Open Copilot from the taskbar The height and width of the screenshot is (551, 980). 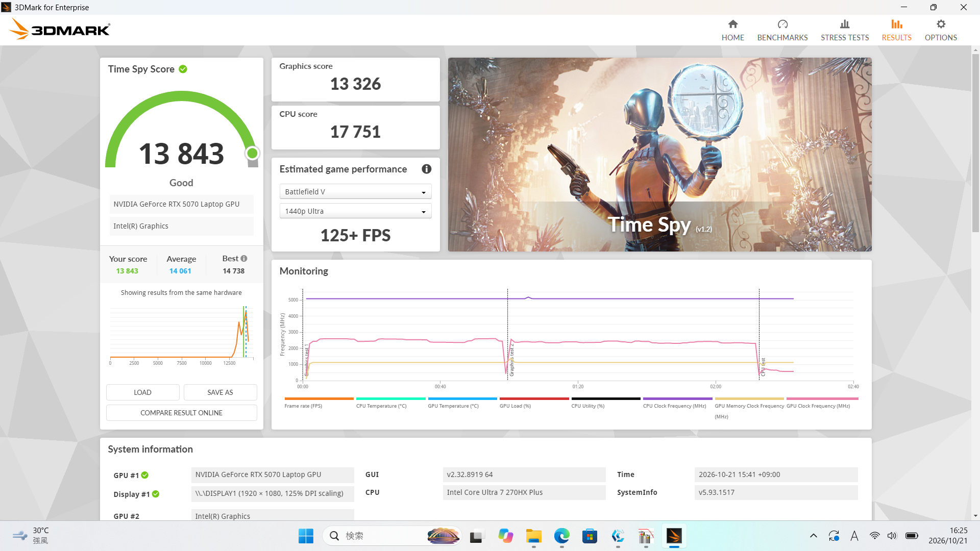505,536
